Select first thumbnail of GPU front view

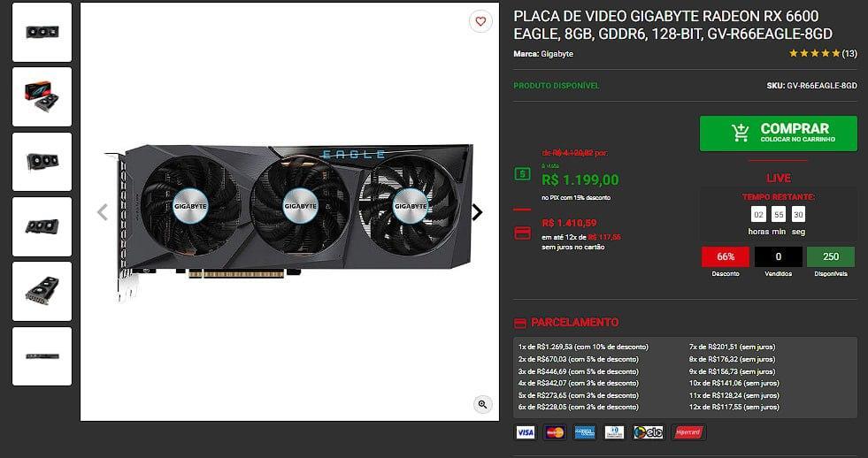coord(42,32)
